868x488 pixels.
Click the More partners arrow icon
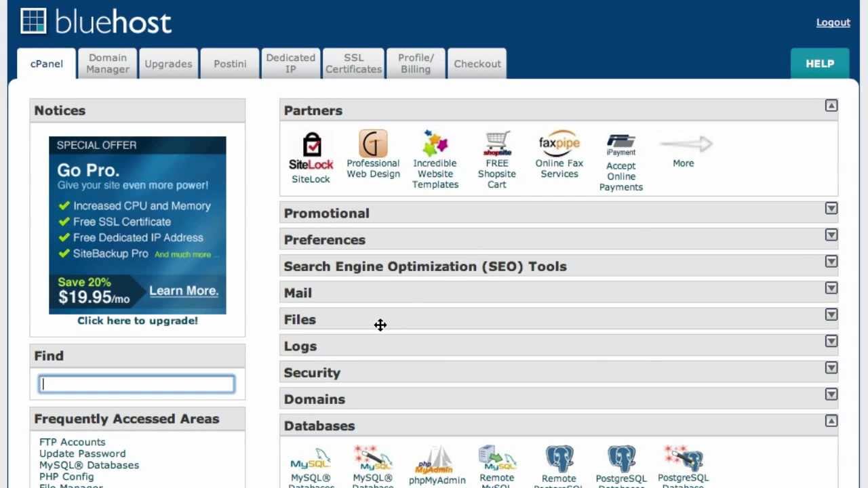(686, 144)
